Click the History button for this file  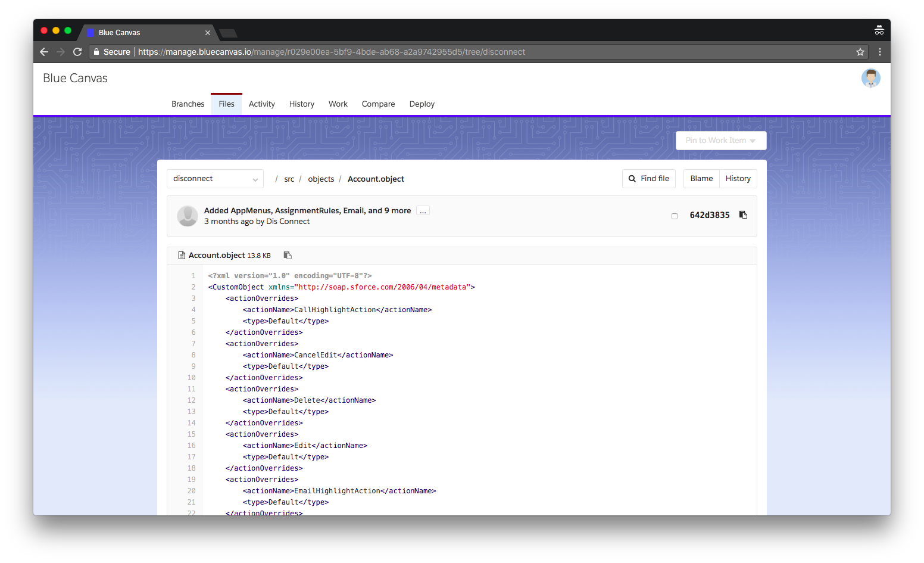point(738,179)
